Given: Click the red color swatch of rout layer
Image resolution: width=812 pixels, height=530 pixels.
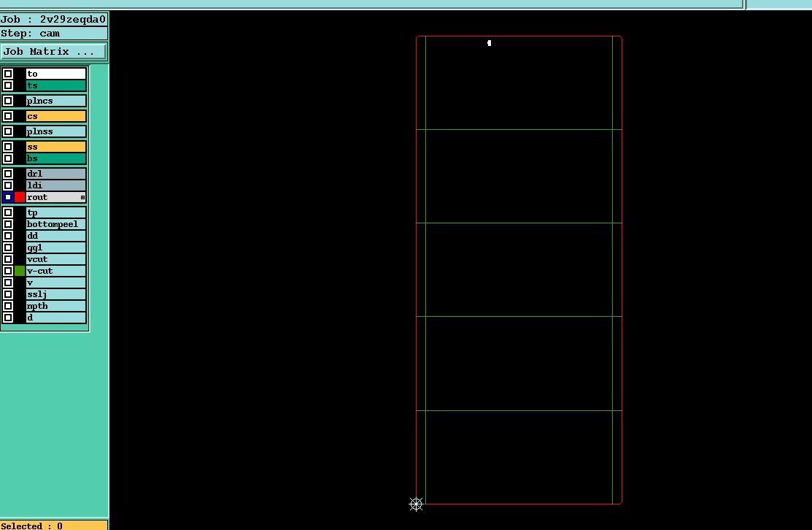Looking at the screenshot, I should pyautogui.click(x=20, y=197).
